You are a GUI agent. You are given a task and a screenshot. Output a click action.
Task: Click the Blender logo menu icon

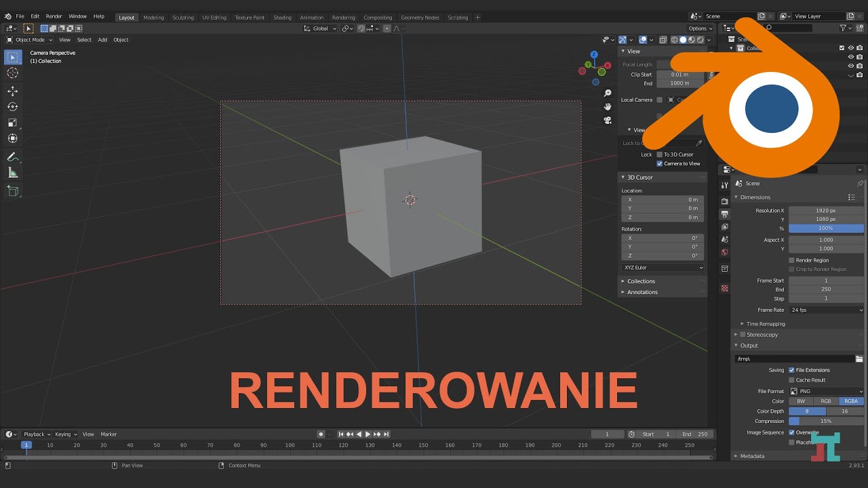[x=7, y=16]
